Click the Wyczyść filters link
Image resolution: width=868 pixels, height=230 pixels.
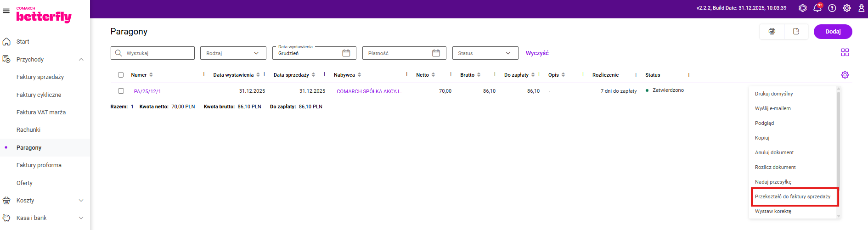click(x=537, y=53)
